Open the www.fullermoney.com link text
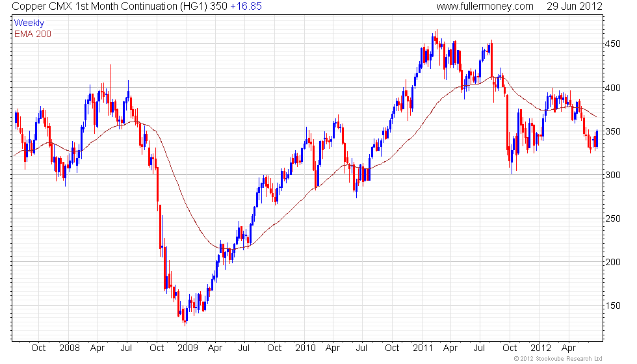Image resolution: width=637 pixels, height=364 pixels. click(x=485, y=6)
